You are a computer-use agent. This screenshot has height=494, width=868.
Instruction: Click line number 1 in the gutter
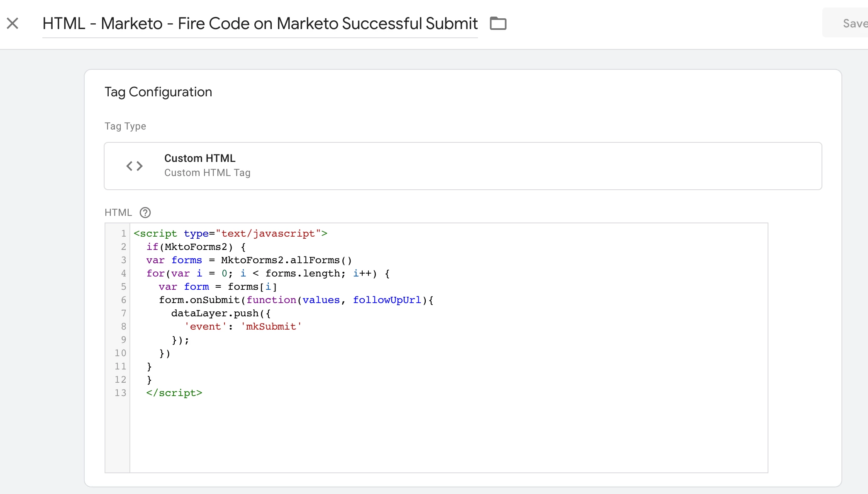(123, 233)
